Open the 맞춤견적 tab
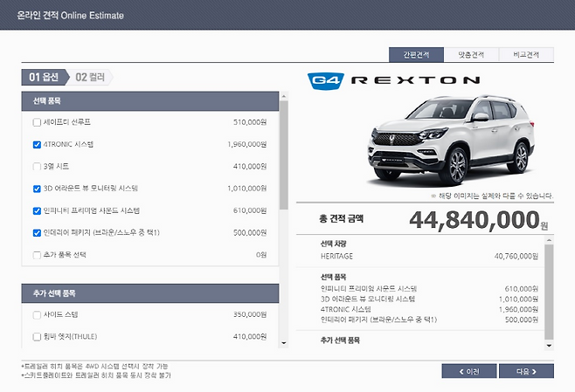The image size is (575, 392). 471,54
